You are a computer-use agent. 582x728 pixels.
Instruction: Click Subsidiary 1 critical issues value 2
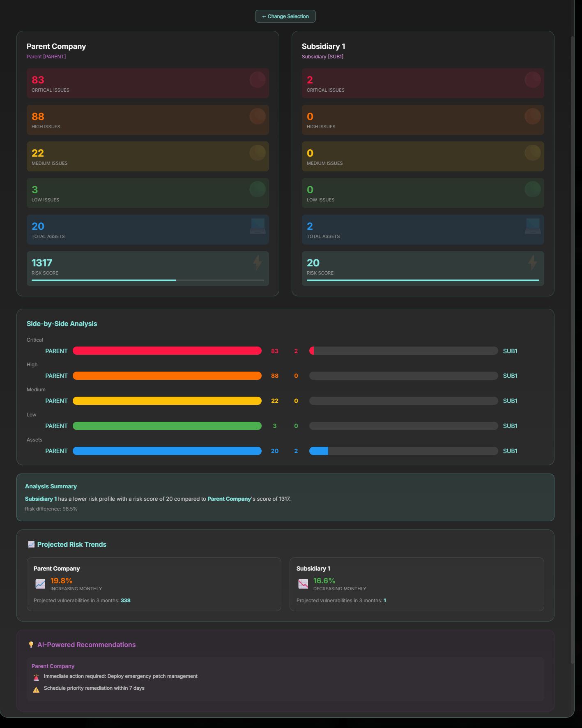point(310,80)
